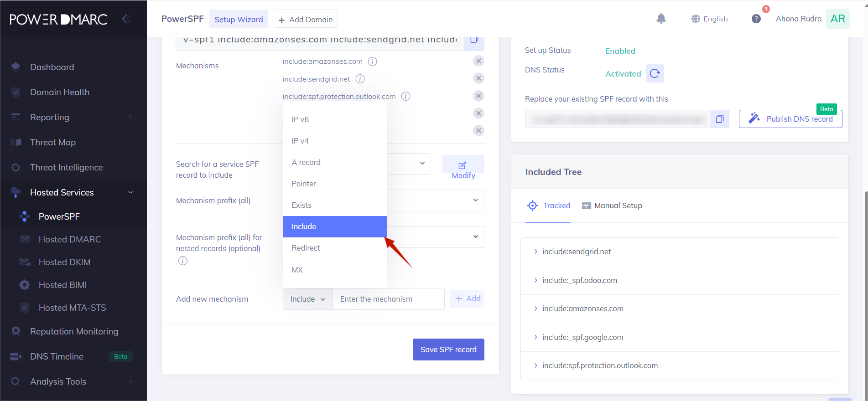Select Redirect from the mechanism list
Viewport: 868px width, 401px height.
[306, 248]
